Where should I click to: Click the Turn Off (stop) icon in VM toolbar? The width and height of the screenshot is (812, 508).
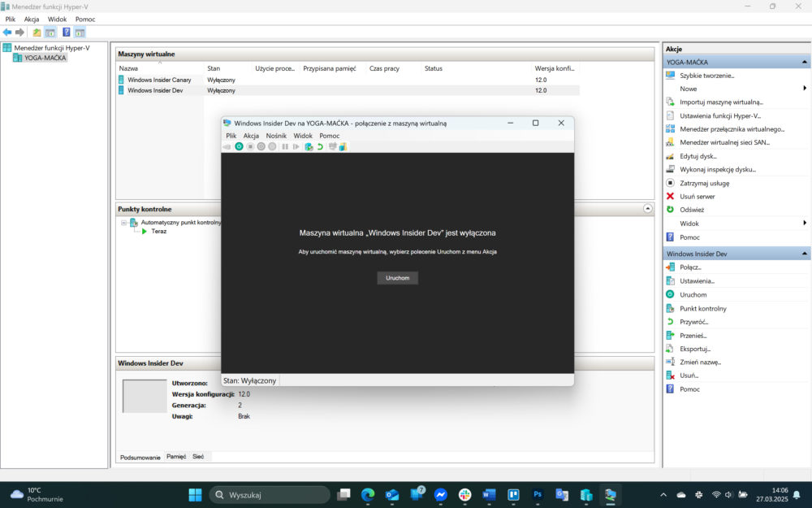pyautogui.click(x=250, y=146)
